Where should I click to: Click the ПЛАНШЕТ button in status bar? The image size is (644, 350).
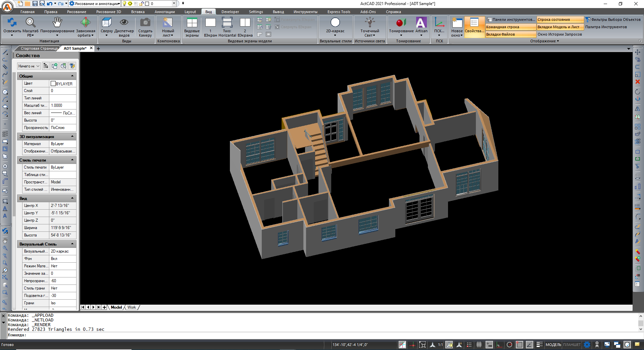point(572,345)
